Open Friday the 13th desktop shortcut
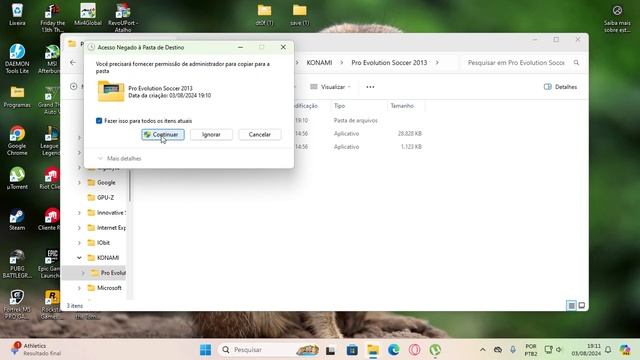Image resolution: width=640 pixels, height=360 pixels. [x=53, y=18]
